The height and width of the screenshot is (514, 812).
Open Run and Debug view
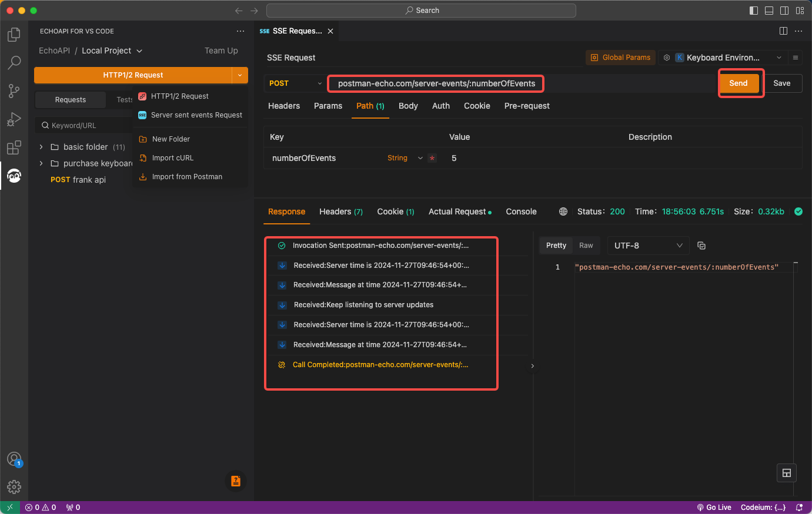click(14, 119)
